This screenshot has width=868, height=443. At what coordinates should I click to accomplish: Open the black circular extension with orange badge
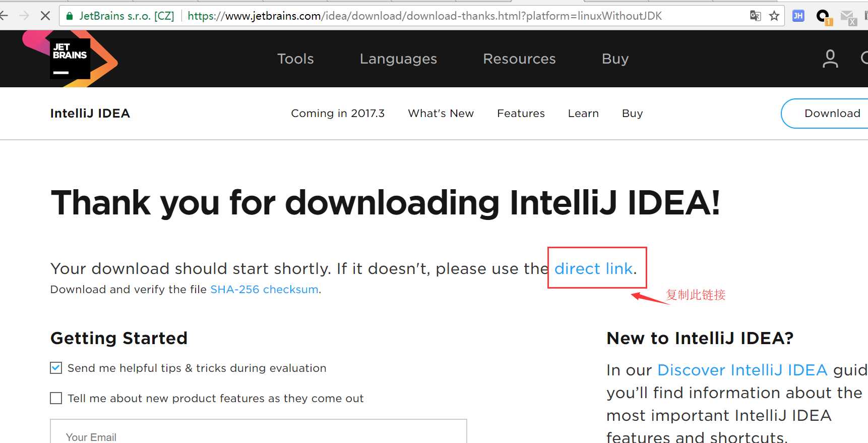[x=824, y=17]
